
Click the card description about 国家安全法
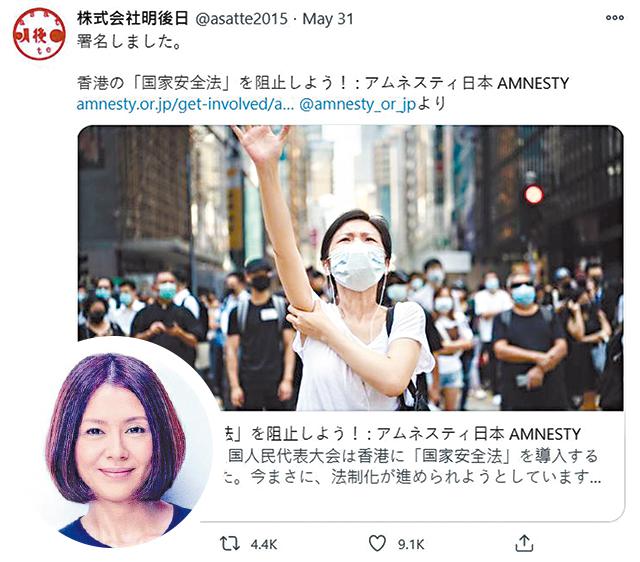pyautogui.click(x=412, y=466)
